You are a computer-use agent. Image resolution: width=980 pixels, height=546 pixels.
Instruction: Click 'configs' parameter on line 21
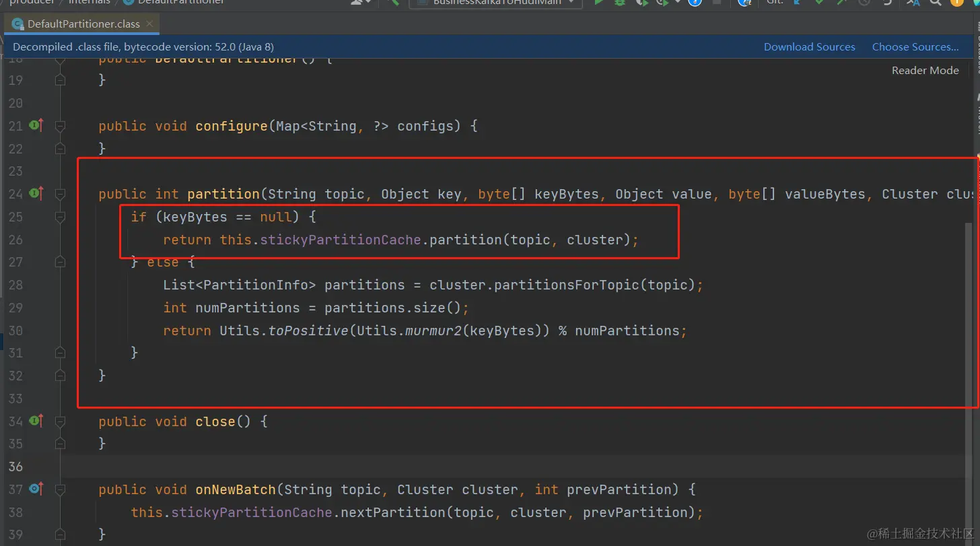tap(425, 126)
